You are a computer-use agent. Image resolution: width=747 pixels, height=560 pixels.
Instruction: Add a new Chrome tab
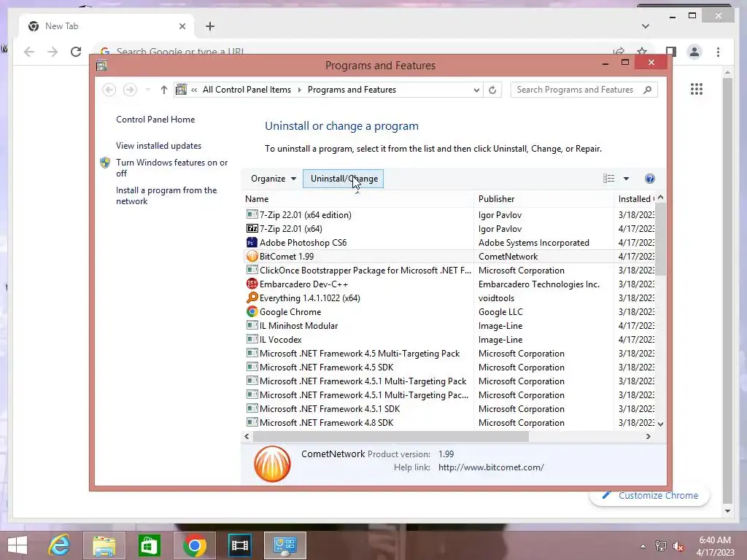point(210,26)
